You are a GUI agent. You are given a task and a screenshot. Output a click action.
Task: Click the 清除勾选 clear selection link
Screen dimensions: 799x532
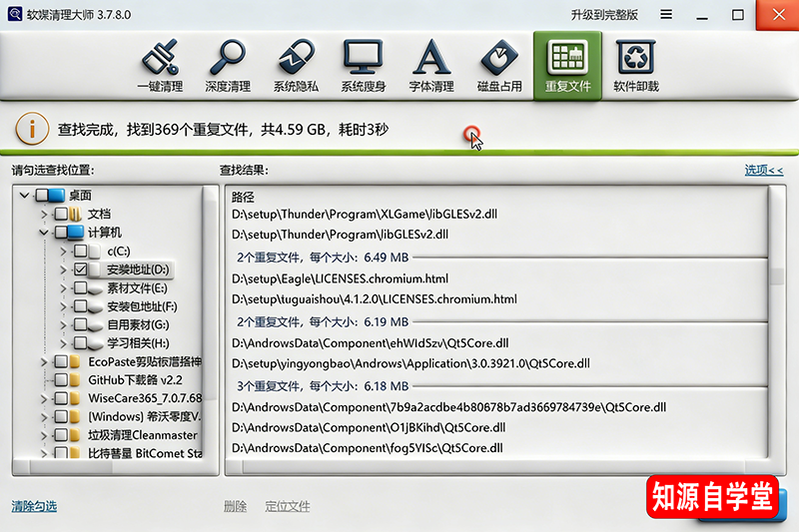[x=34, y=506]
